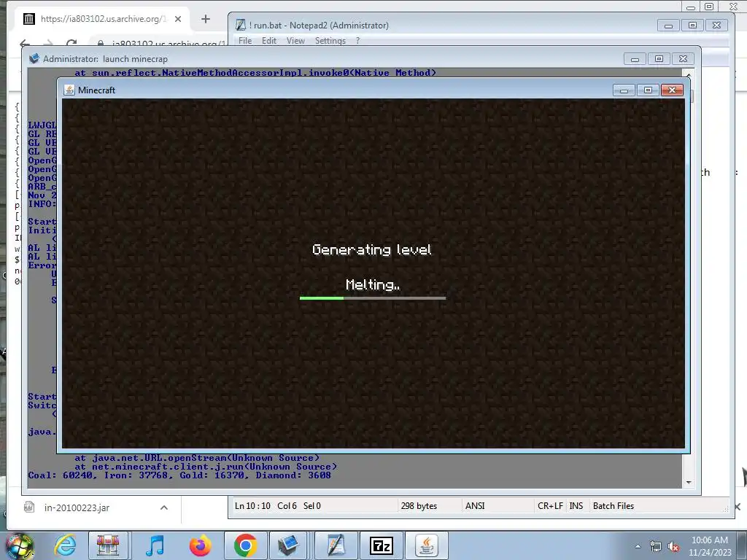Image resolution: width=747 pixels, height=560 pixels.
Task: Click 'Col 6' in Notepad2 status bar
Action: [x=287, y=506]
